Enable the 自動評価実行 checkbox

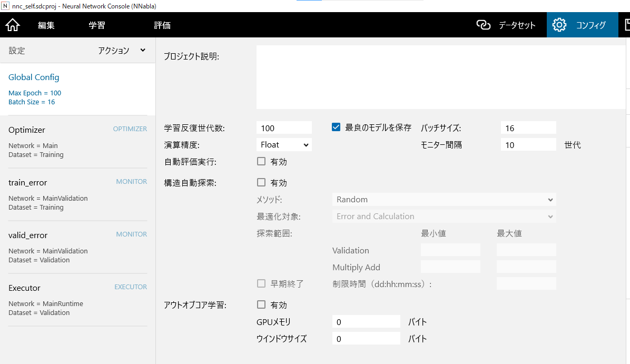[261, 162]
